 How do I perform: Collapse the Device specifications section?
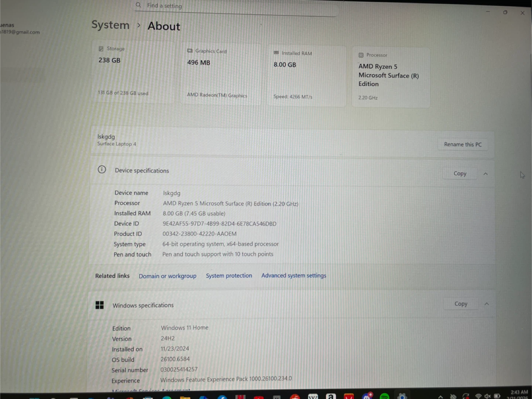pos(485,174)
